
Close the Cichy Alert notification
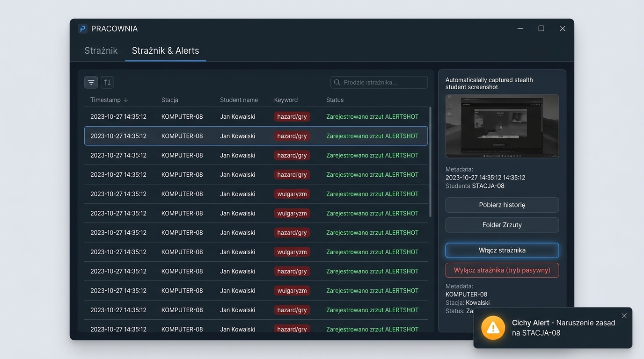624,316
